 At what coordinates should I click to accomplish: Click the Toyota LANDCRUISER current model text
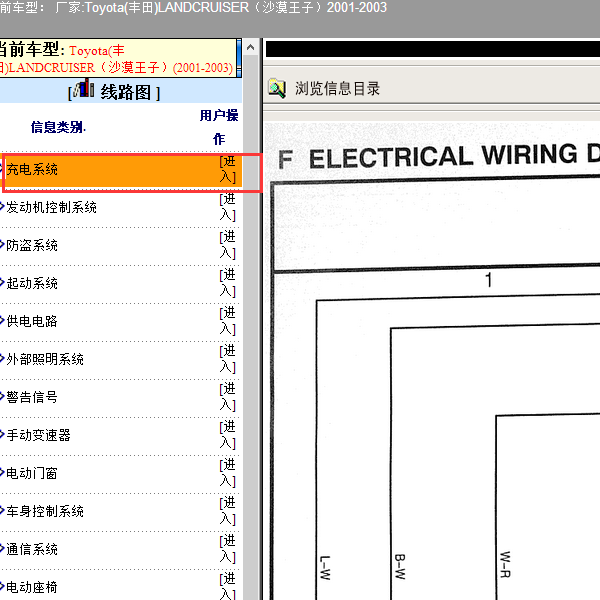point(116,59)
